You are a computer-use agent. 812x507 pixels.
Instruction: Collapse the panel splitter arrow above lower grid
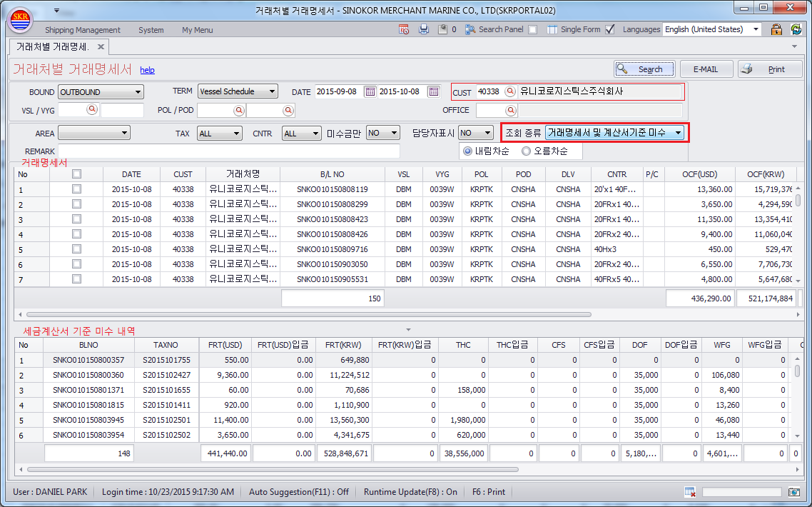[408, 330]
